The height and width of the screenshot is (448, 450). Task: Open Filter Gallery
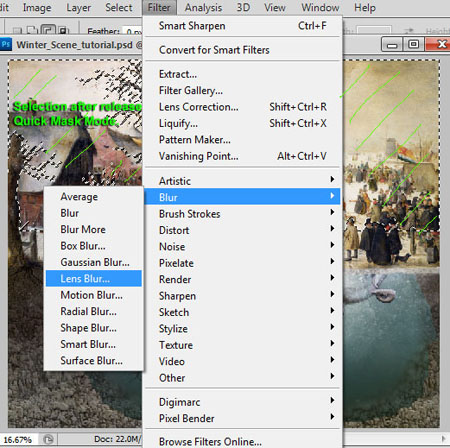242,90
